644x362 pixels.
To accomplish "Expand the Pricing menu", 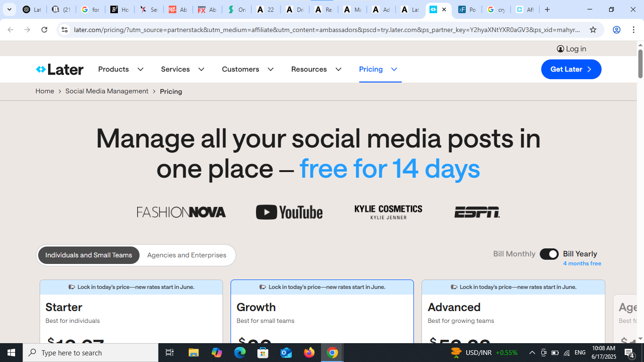I will 379,69.
